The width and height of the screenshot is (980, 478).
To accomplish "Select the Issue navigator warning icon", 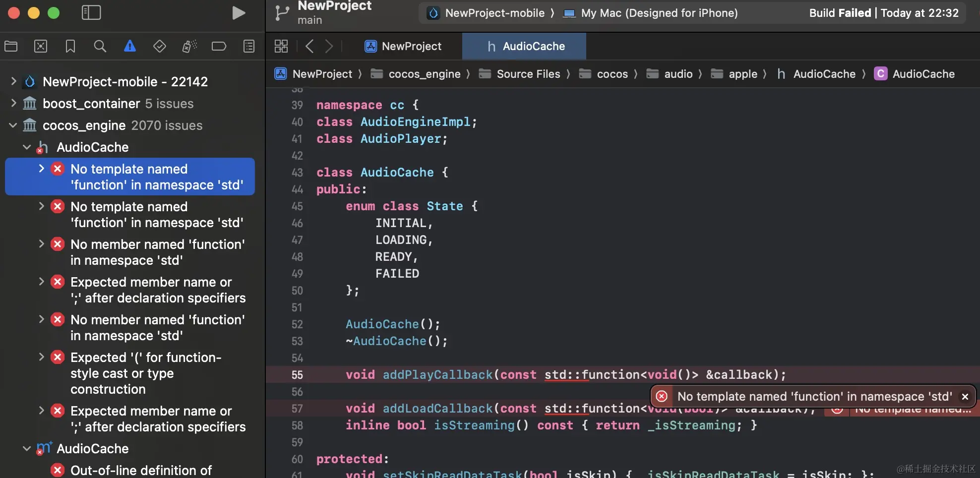I will point(130,46).
